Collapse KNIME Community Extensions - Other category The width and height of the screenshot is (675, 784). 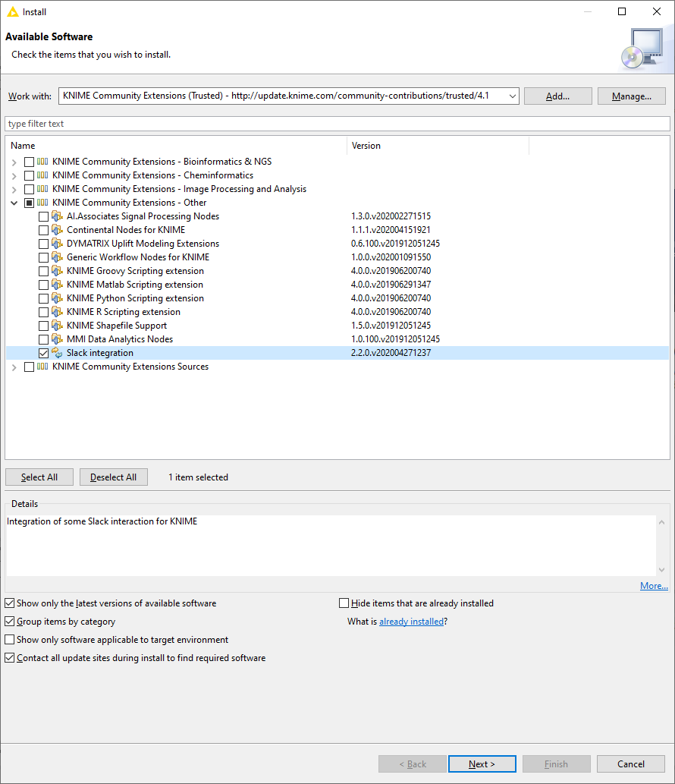click(14, 203)
